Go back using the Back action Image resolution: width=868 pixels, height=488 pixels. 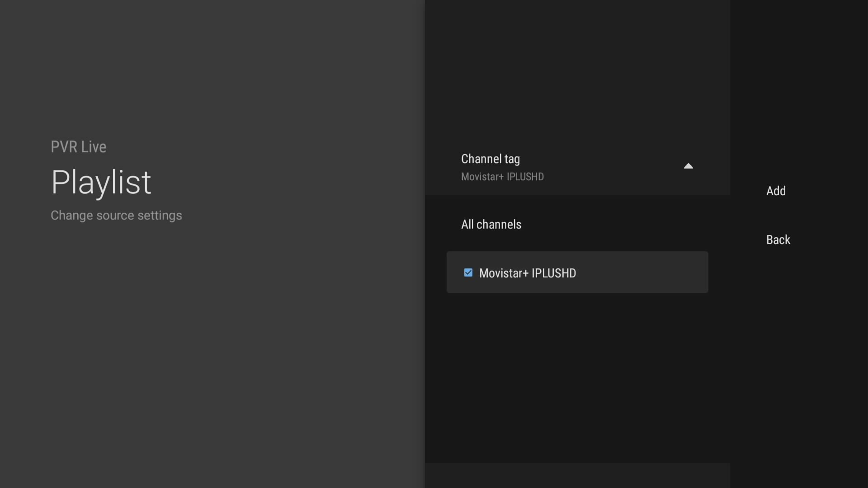(x=778, y=239)
